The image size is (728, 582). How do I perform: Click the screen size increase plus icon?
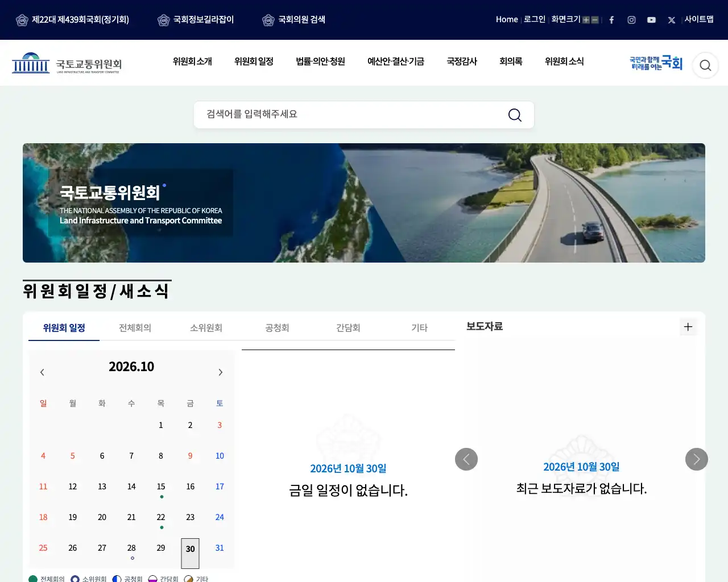coord(586,20)
